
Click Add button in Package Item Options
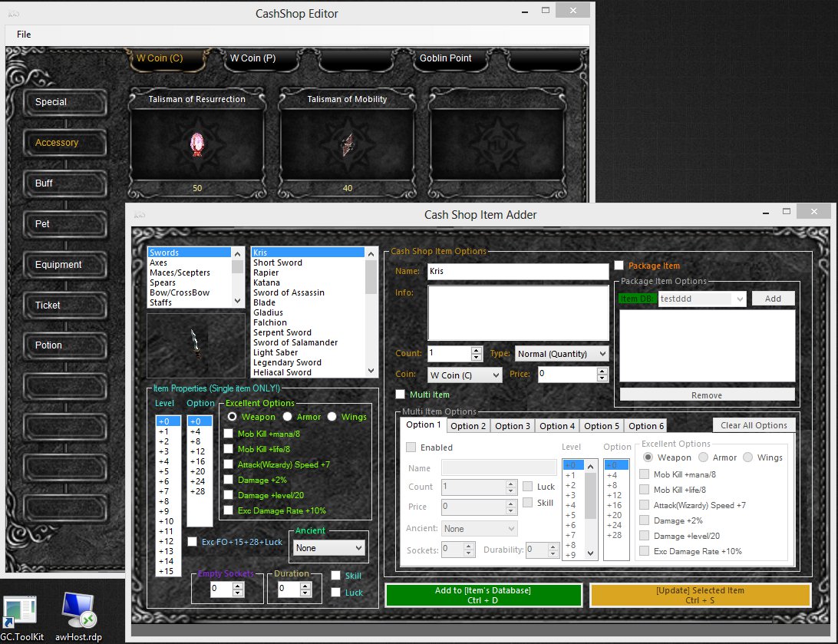point(773,299)
